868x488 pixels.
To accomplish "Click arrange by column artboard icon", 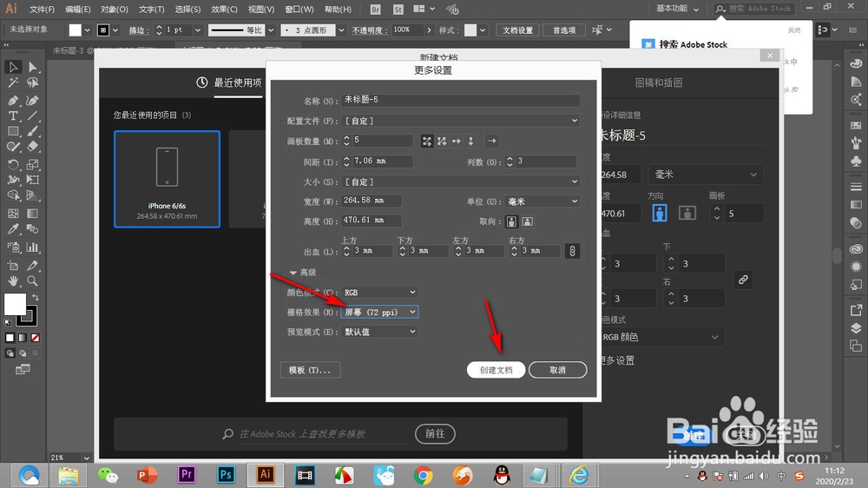I will pos(471,142).
